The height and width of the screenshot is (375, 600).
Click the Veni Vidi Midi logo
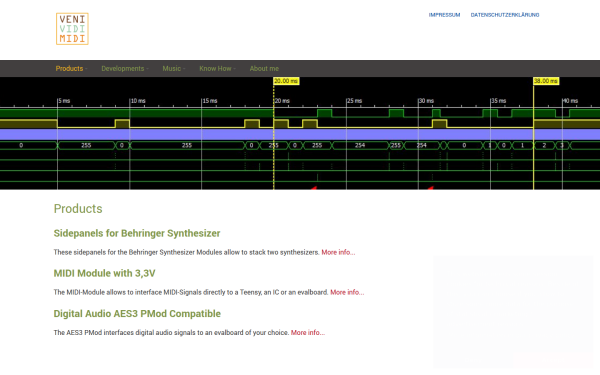click(72, 29)
